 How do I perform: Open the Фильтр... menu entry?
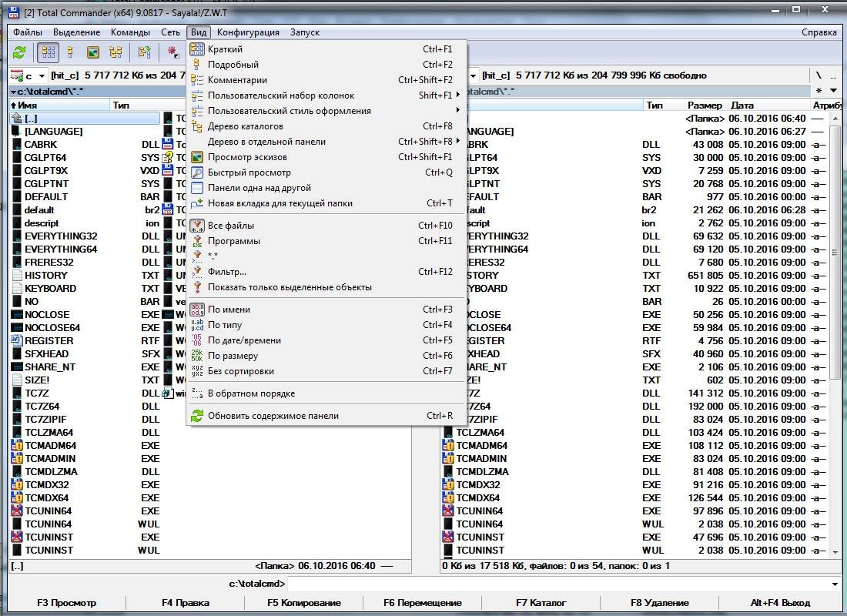326,272
